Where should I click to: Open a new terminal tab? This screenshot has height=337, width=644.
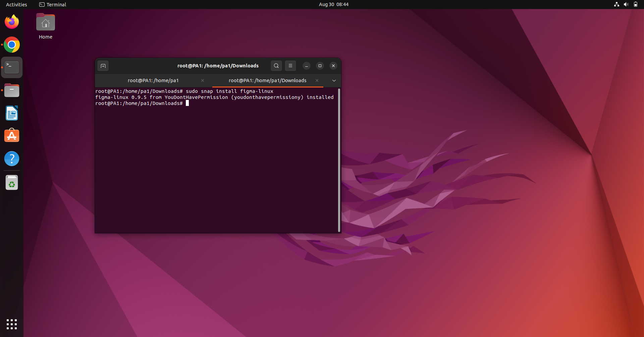point(103,66)
